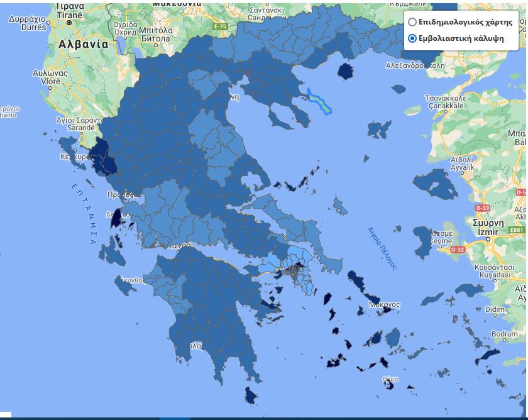Viewport: 528px width, 420px height.
Task: Click the O-32 red road badge
Action: coord(458,250)
